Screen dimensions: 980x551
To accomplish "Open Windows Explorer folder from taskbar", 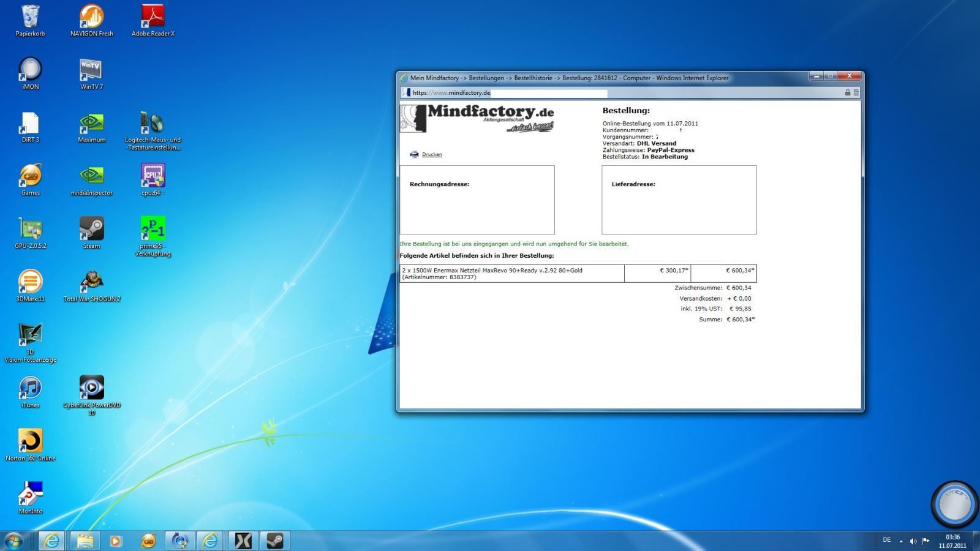I will tap(85, 541).
